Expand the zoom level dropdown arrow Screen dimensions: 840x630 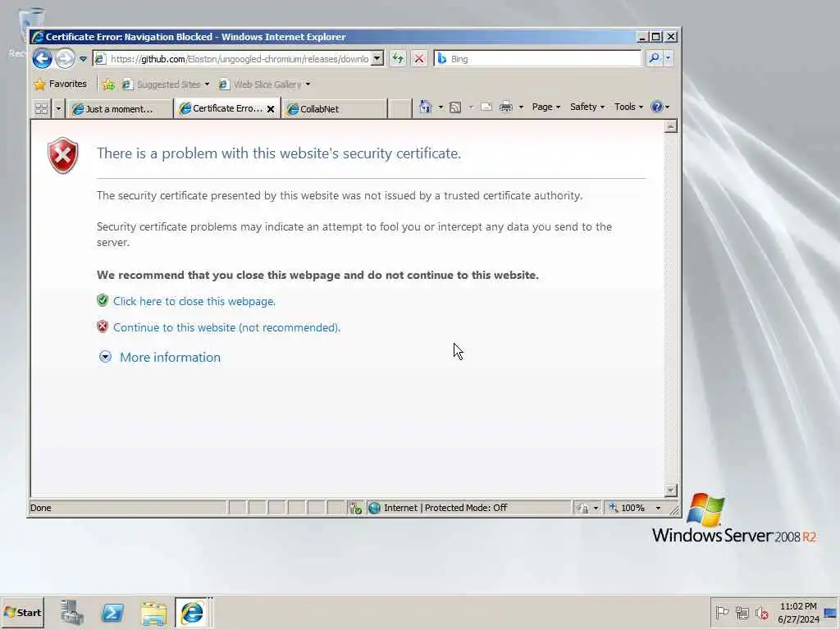point(658,508)
